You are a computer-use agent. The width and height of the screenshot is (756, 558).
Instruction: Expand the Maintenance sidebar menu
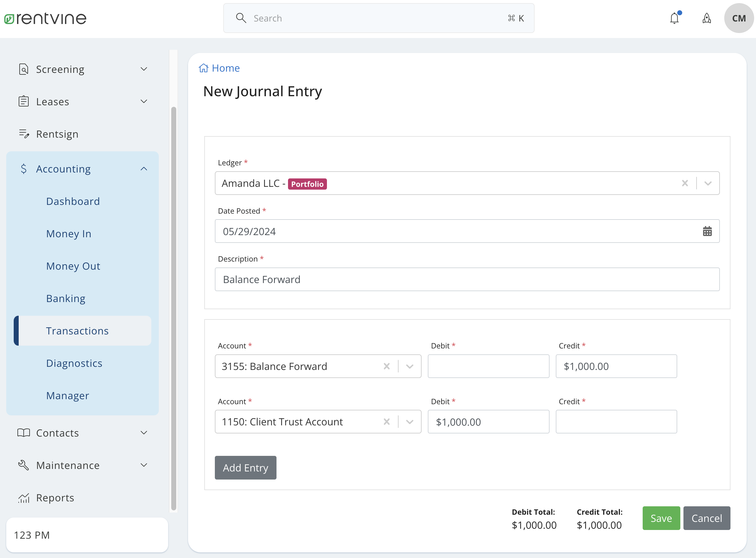[x=144, y=465]
